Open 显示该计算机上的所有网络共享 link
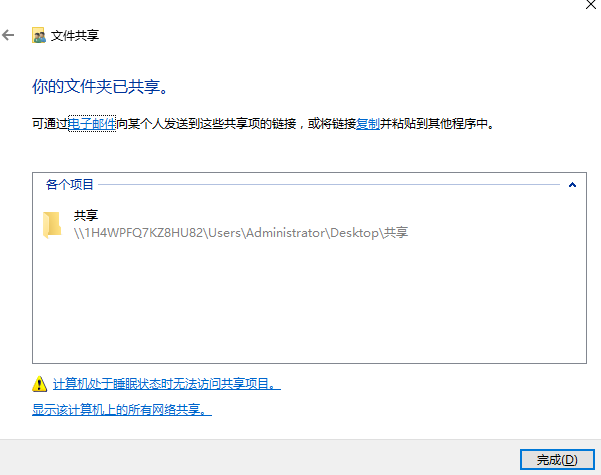The height and width of the screenshot is (475, 601). click(x=122, y=409)
